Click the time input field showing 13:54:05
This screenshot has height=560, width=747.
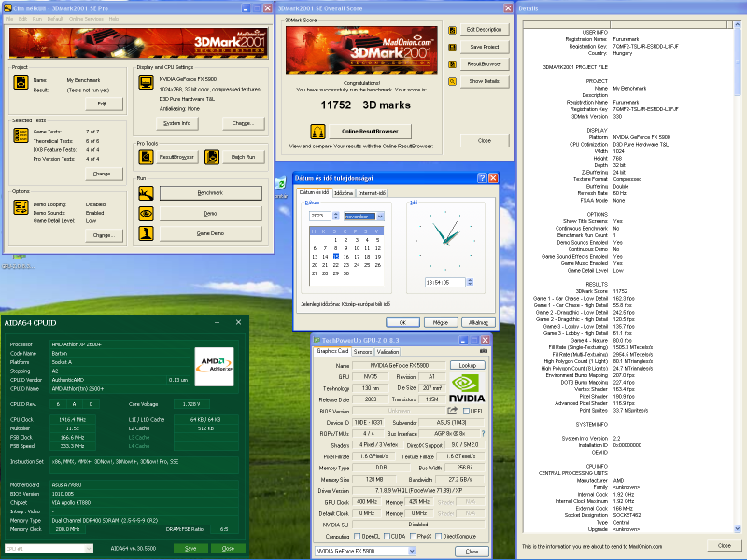coord(445,283)
